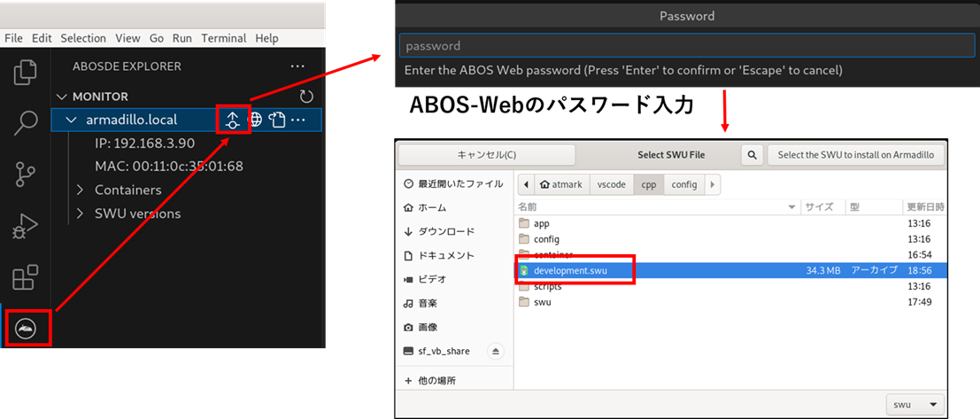This screenshot has height=419, width=980.
Task: Click Select the SWU to install on Armadillo
Action: point(854,155)
